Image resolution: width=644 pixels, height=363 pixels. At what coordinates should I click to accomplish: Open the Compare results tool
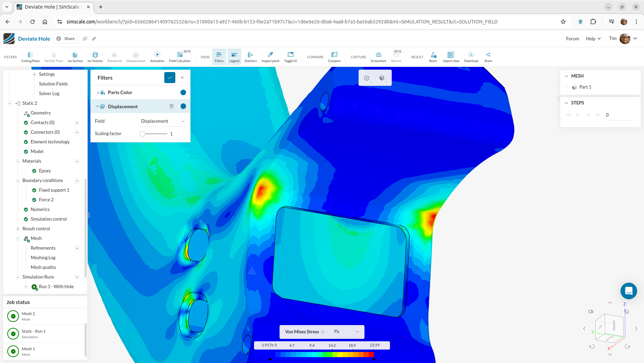click(x=334, y=57)
